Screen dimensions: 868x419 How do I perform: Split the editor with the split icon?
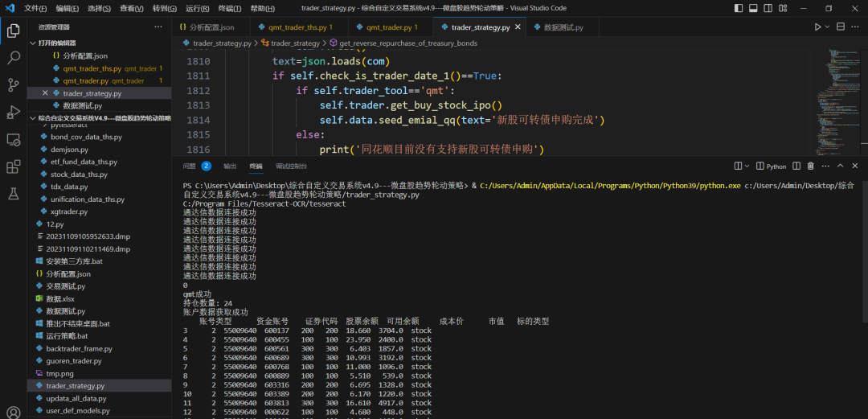coord(841,27)
